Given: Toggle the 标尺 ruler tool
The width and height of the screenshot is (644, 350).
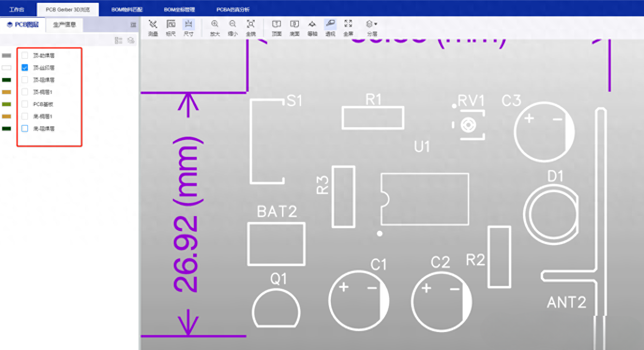Looking at the screenshot, I should coord(170,28).
